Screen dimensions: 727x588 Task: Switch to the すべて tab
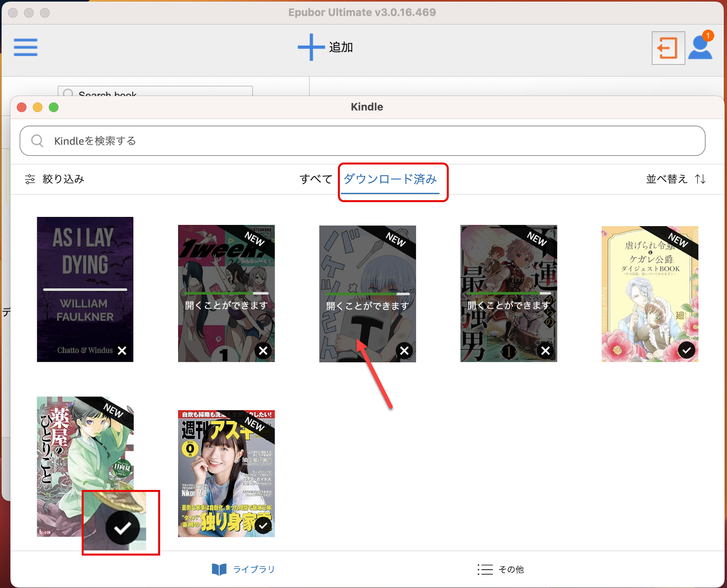[316, 179]
